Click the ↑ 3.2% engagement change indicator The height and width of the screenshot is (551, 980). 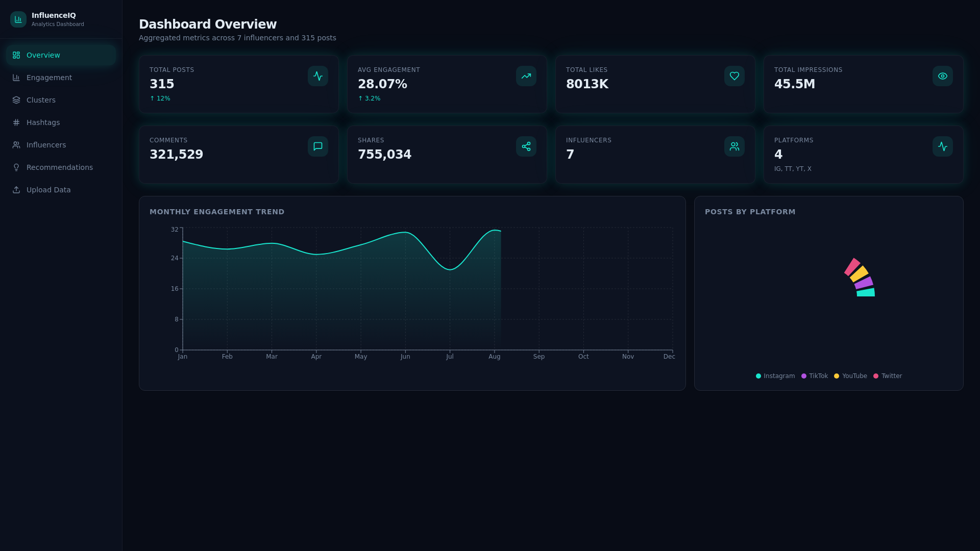point(369,98)
